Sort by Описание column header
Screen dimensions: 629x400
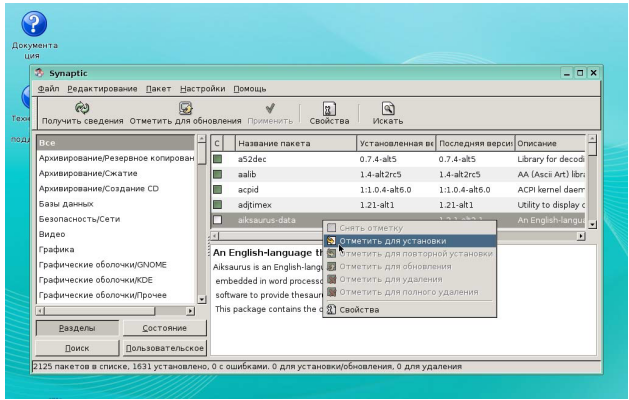[550, 143]
